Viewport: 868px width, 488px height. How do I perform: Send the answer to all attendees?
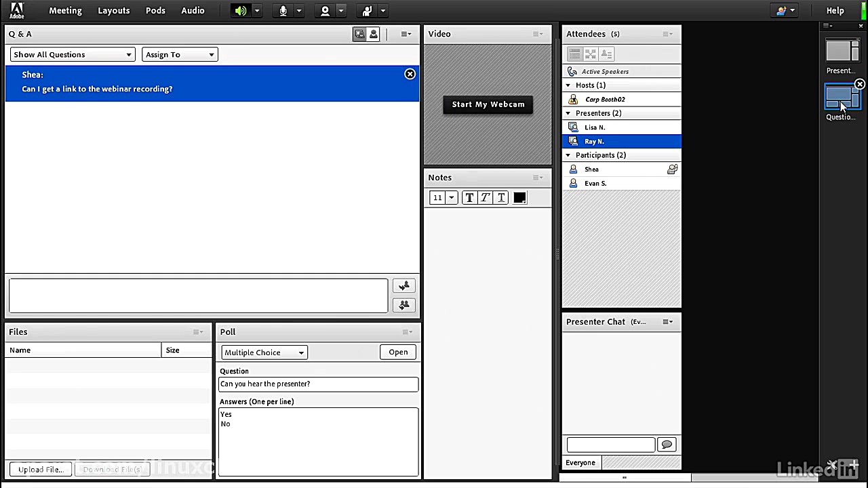pos(404,305)
